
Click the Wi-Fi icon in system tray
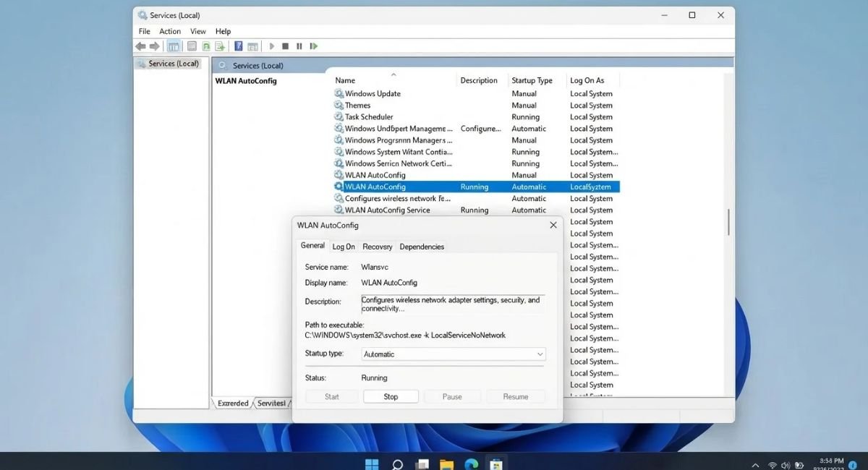click(773, 465)
